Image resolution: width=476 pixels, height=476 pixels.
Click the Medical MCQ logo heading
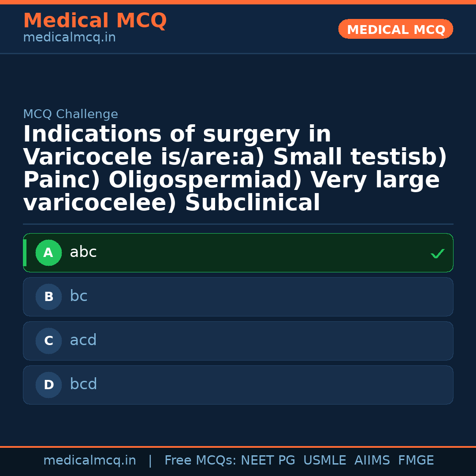point(95,21)
